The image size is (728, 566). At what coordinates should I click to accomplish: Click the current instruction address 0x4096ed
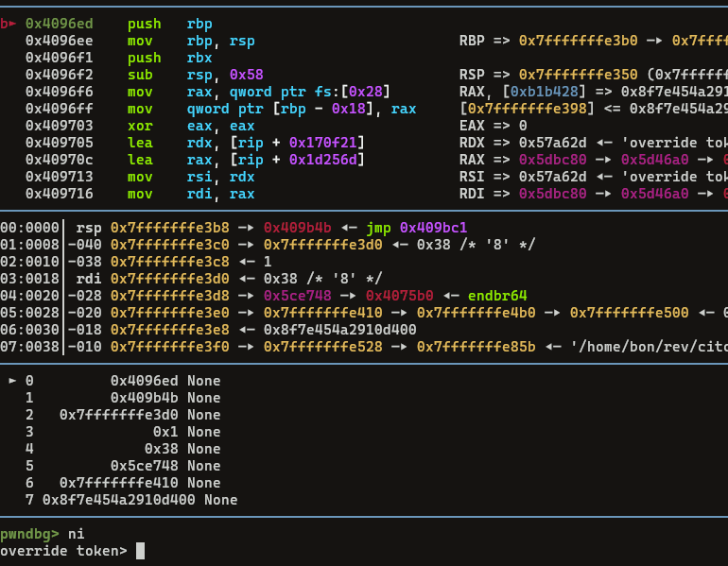coord(59,24)
